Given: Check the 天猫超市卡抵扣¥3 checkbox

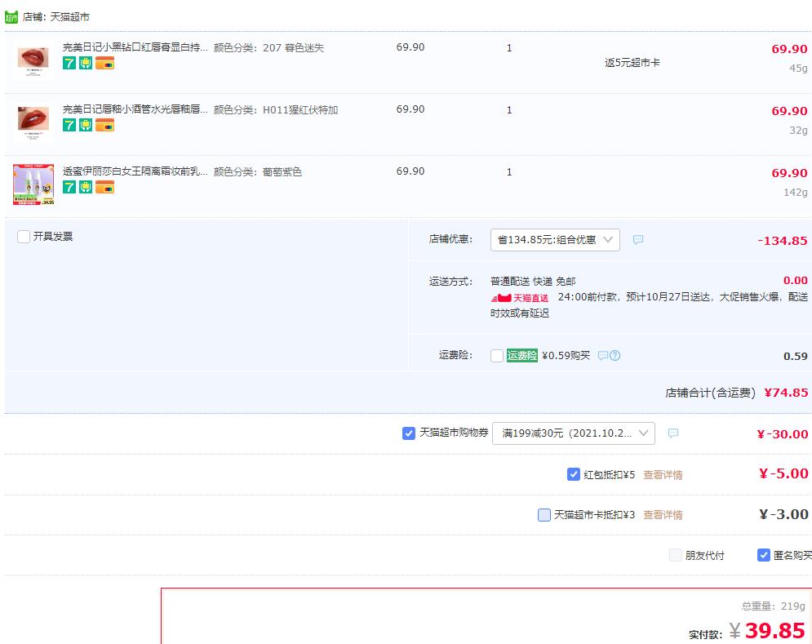Looking at the screenshot, I should tap(544, 514).
